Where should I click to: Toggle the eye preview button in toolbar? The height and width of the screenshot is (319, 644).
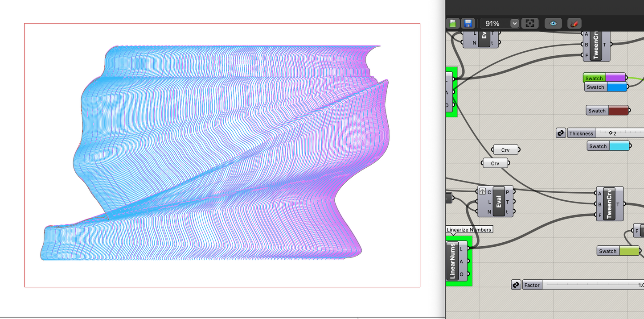tap(553, 24)
